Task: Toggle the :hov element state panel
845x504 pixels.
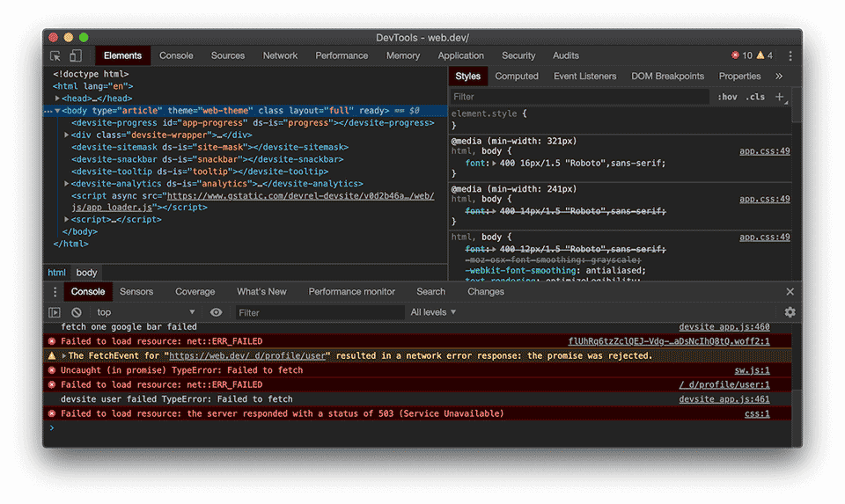Action: 727,97
